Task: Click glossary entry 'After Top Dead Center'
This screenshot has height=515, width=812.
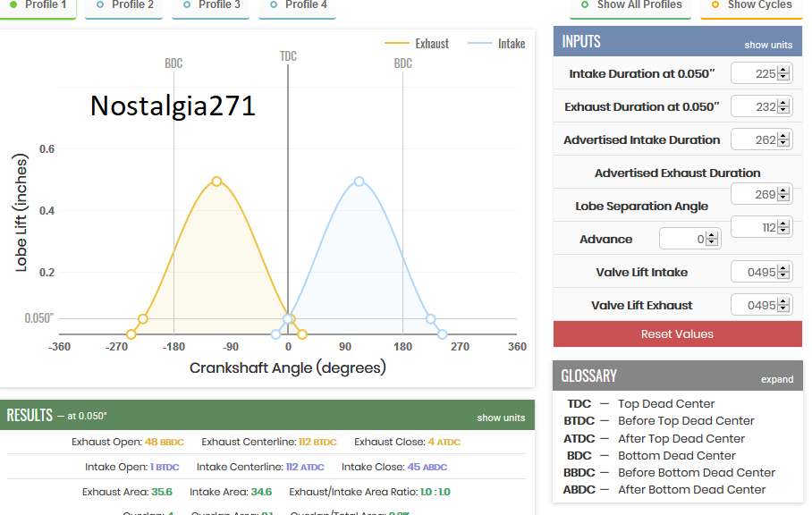Action: pos(681,438)
